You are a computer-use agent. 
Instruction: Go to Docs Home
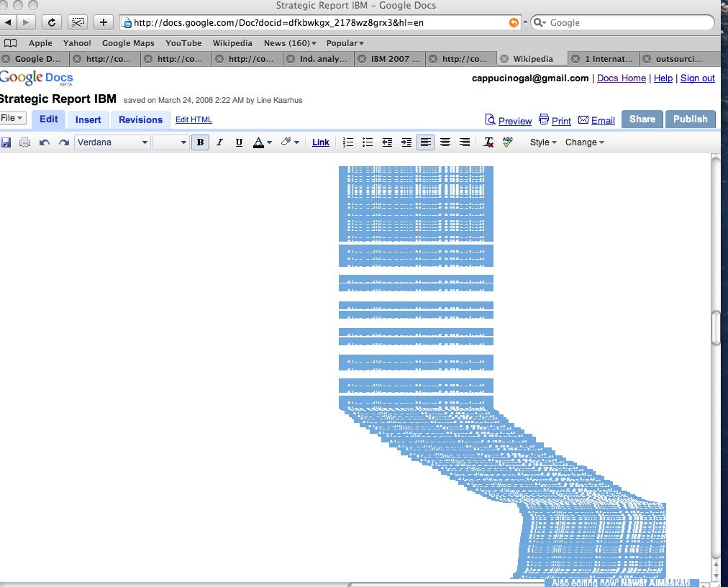tap(622, 78)
